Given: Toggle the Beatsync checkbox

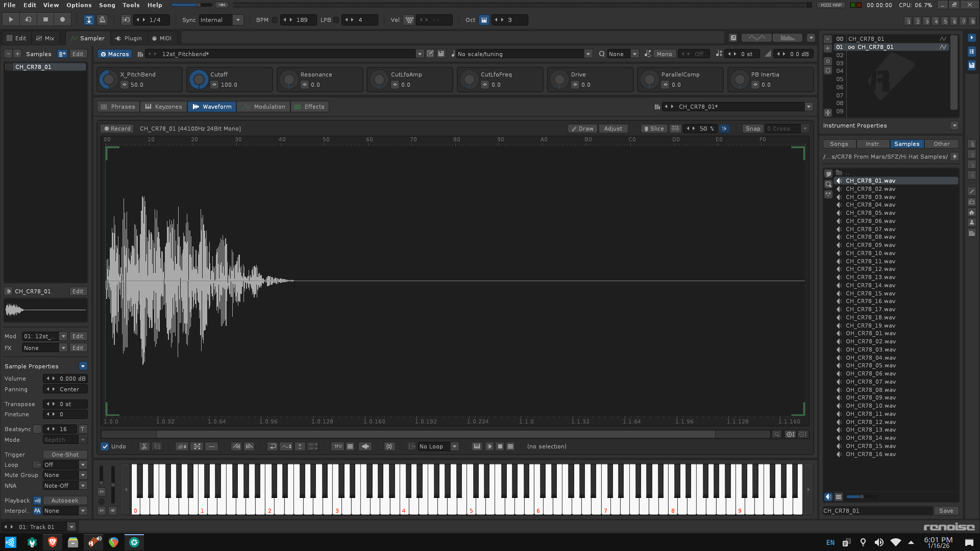Looking at the screenshot, I should tap(37, 429).
